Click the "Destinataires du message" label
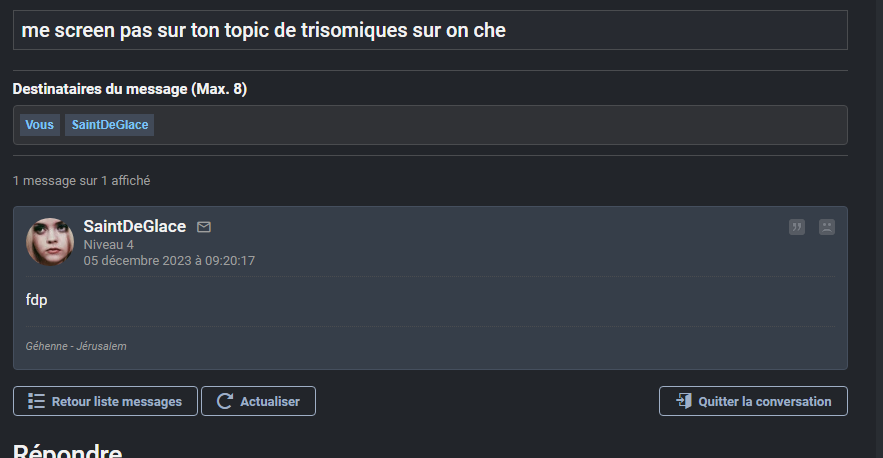 pos(129,89)
